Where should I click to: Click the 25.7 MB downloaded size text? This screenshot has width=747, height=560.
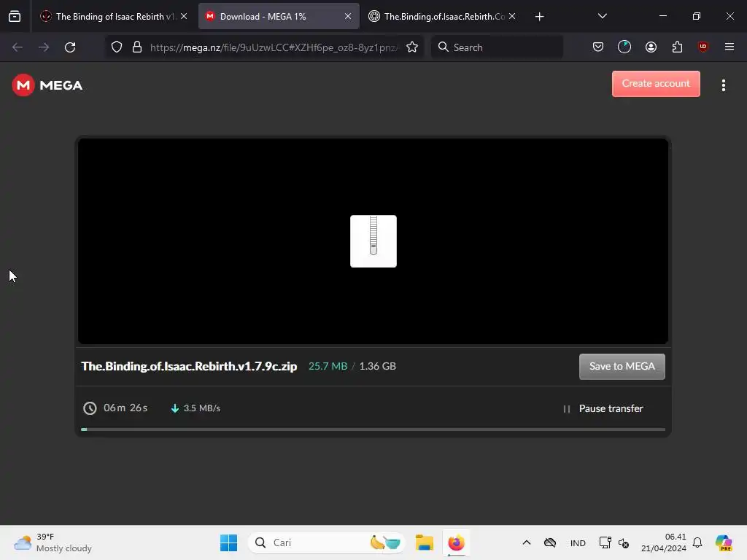[328, 366]
